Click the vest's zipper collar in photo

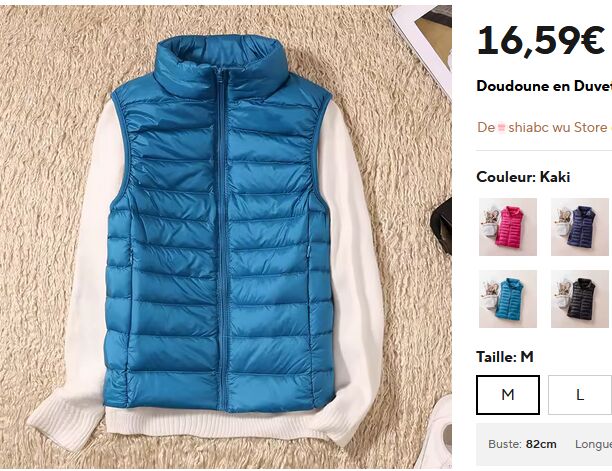click(221, 66)
